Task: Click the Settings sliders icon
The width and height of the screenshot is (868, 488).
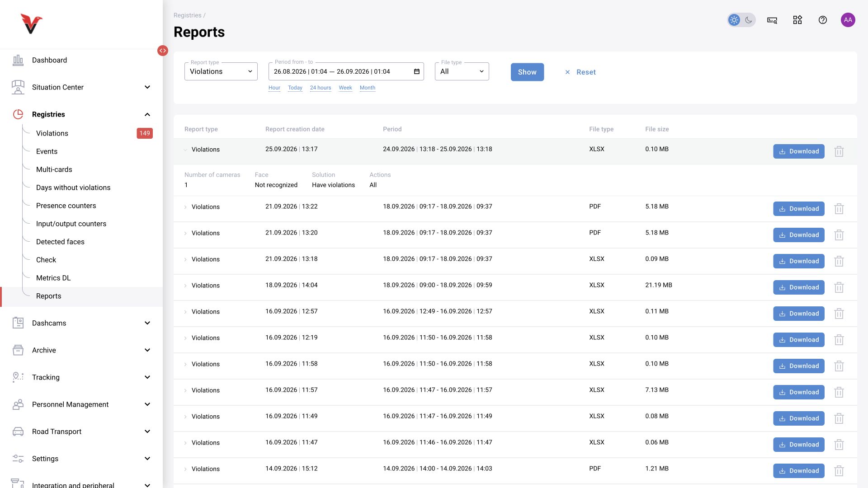Action: [x=18, y=458]
